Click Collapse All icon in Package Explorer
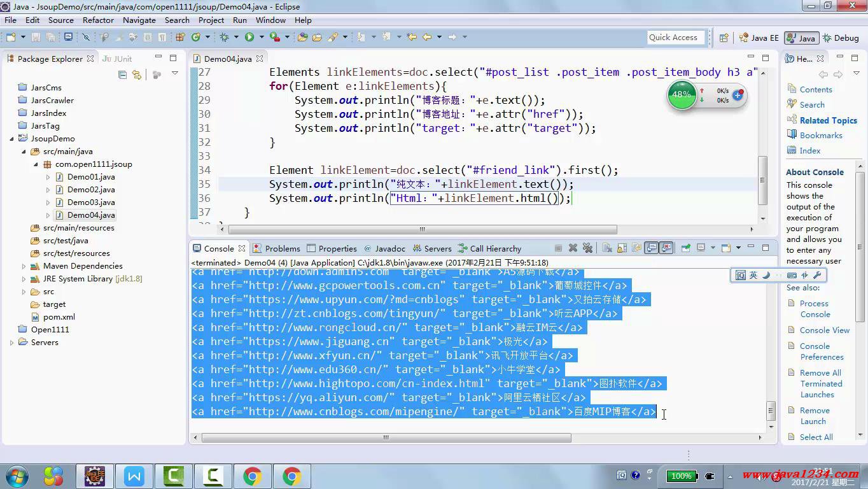Screen dimensions: 868x489 [122, 74]
